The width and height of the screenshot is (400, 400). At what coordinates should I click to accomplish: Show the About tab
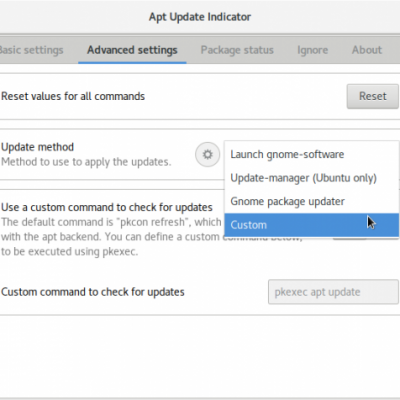coord(367,50)
